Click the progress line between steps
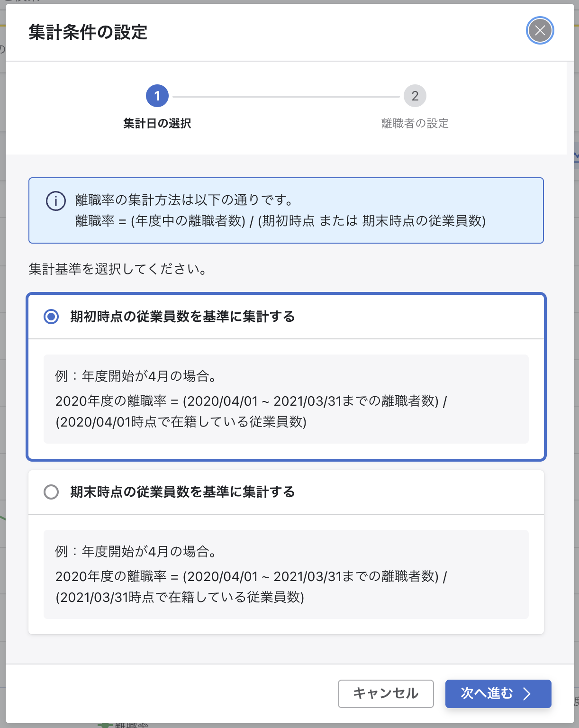Screen dimensions: 579x728 click(x=286, y=97)
